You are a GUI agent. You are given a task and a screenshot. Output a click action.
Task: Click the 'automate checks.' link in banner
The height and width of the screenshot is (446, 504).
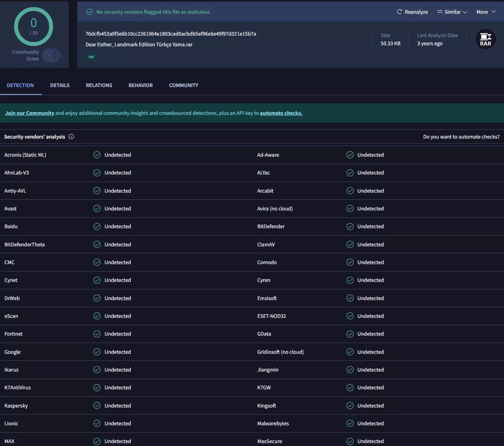point(281,113)
